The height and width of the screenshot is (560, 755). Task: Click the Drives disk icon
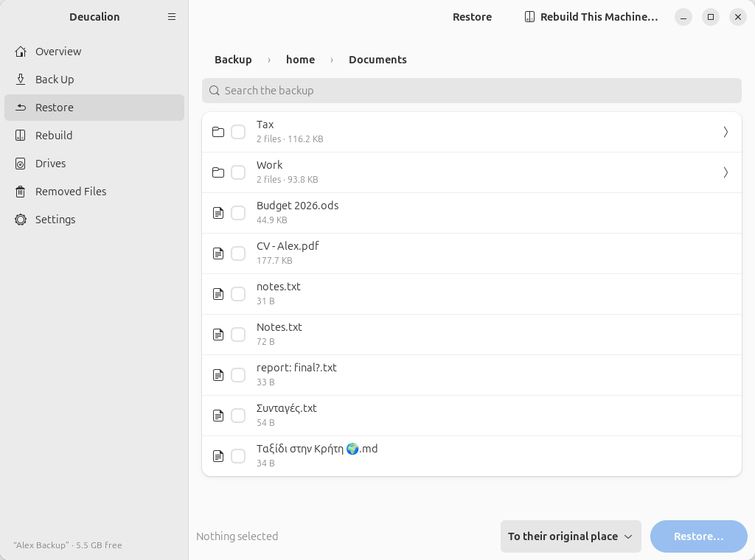click(20, 164)
